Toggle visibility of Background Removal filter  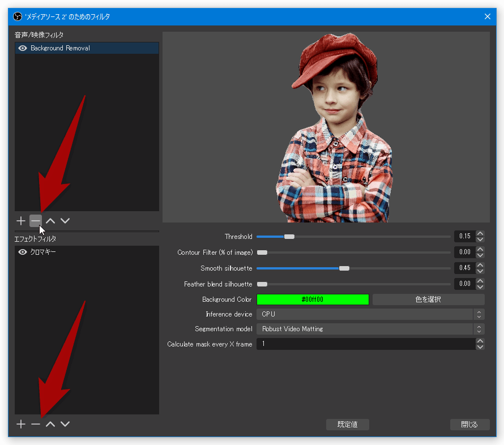click(x=23, y=48)
